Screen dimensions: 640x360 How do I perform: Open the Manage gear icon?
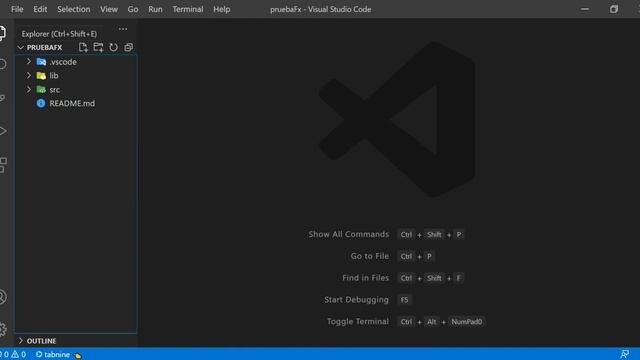click(2, 329)
